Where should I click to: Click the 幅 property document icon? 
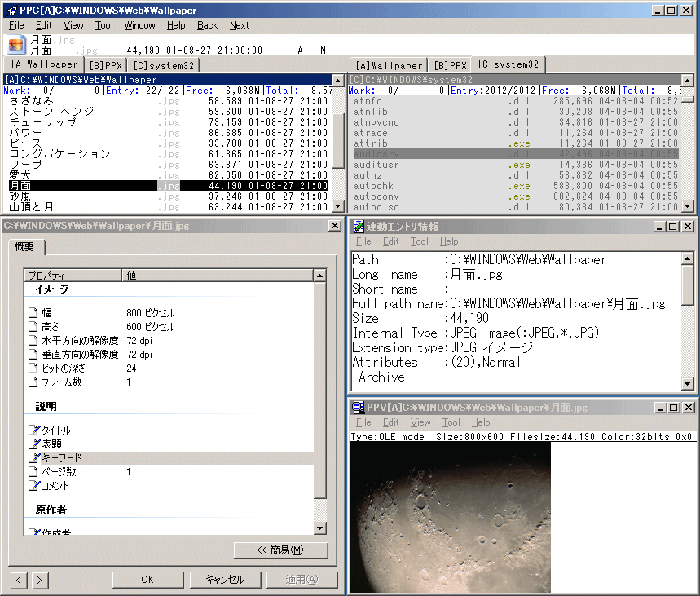[x=34, y=312]
